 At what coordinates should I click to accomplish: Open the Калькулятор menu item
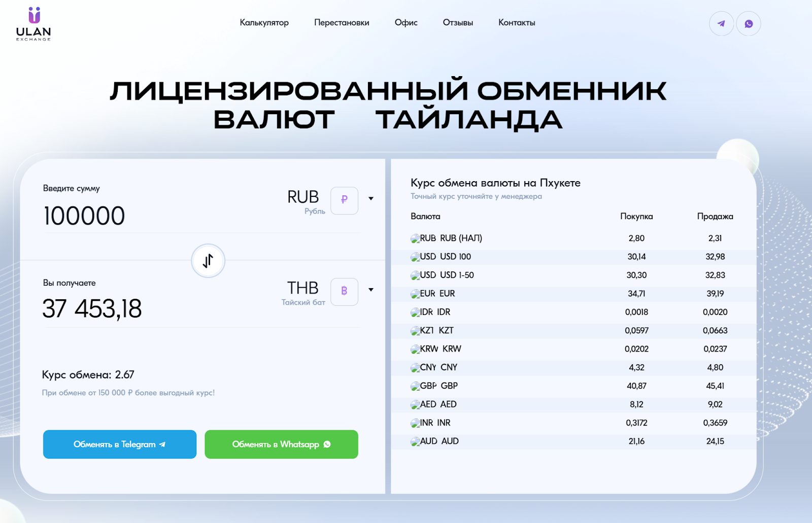(264, 23)
